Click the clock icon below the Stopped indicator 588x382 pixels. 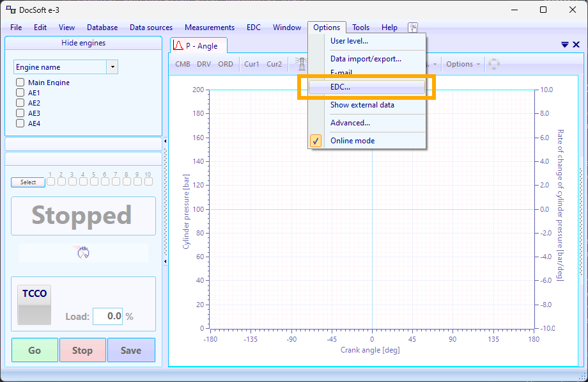[82, 252]
